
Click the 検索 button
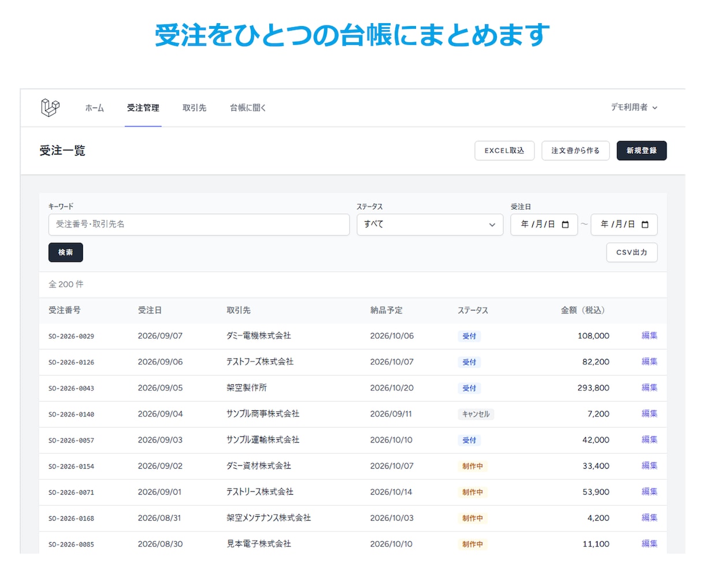tap(66, 252)
